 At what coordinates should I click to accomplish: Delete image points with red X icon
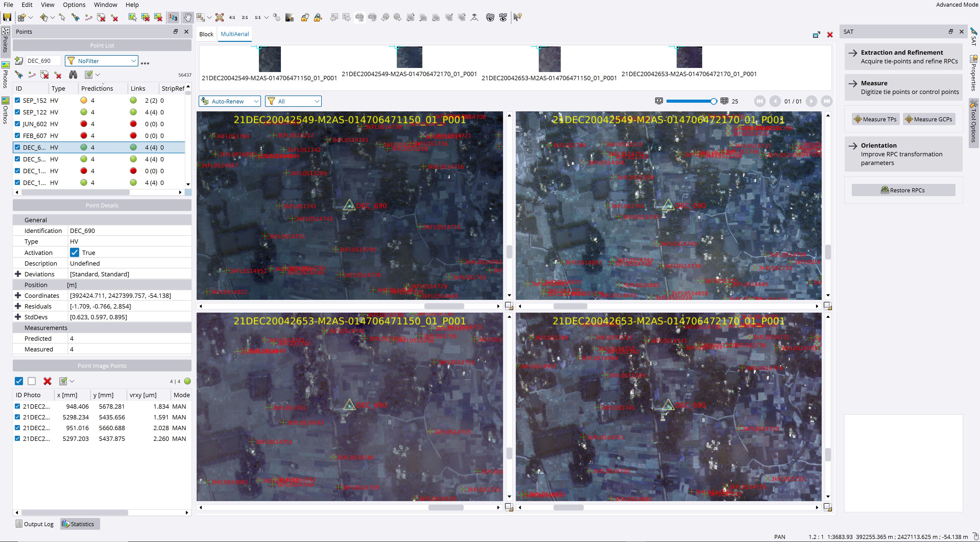[47, 381]
